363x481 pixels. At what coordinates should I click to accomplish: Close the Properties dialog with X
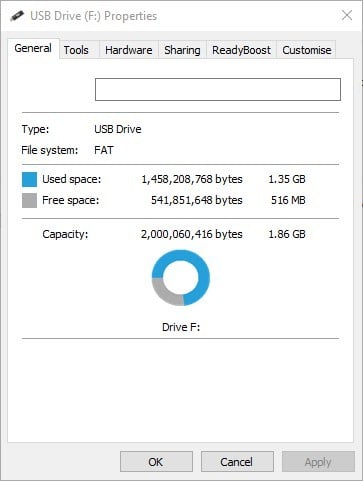pos(347,15)
